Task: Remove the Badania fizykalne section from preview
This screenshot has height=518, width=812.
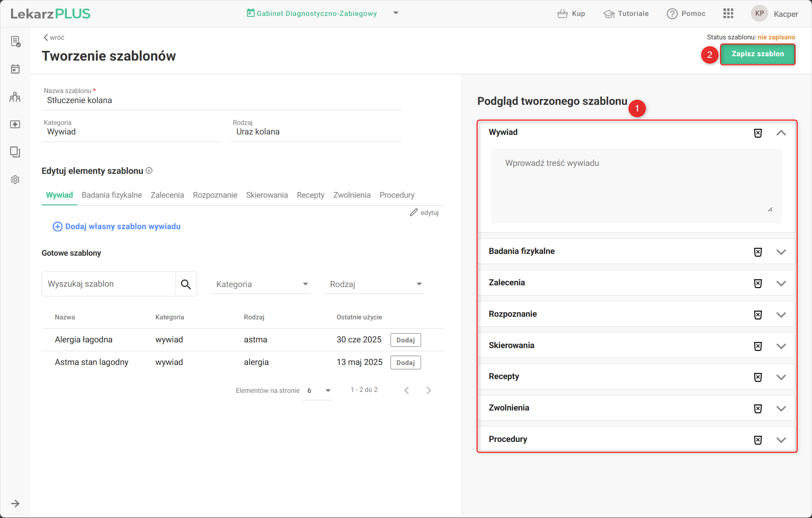Action: 758,252
